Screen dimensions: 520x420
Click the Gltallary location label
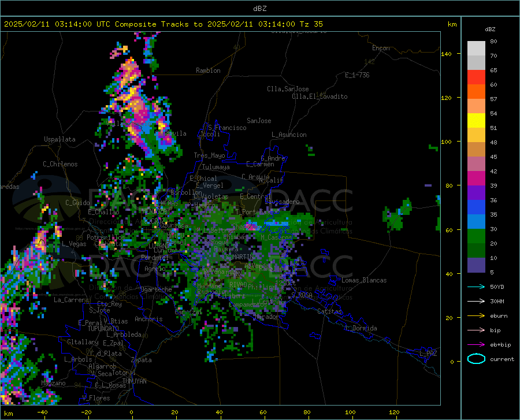[x=83, y=342]
